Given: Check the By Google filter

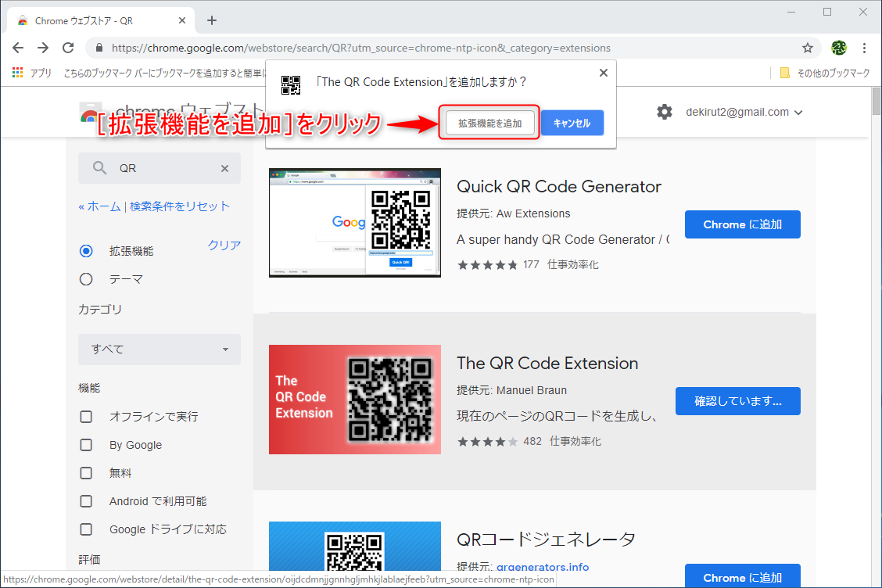Looking at the screenshot, I should [86, 445].
